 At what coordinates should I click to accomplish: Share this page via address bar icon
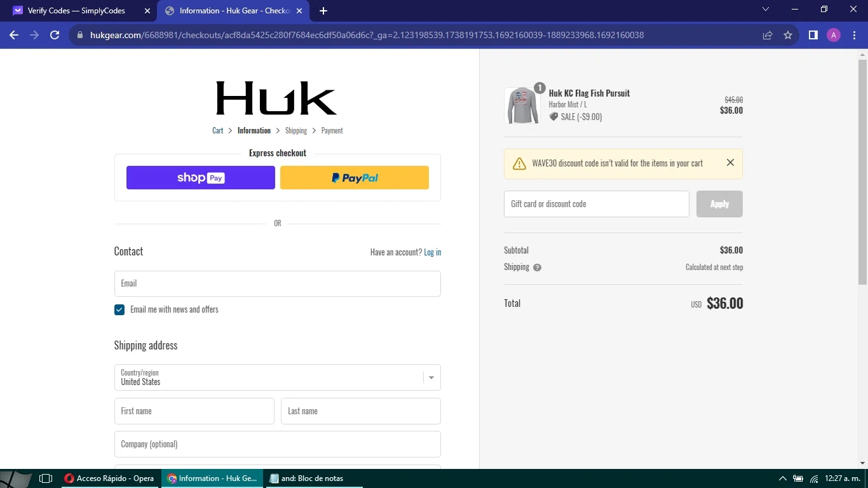click(x=768, y=35)
